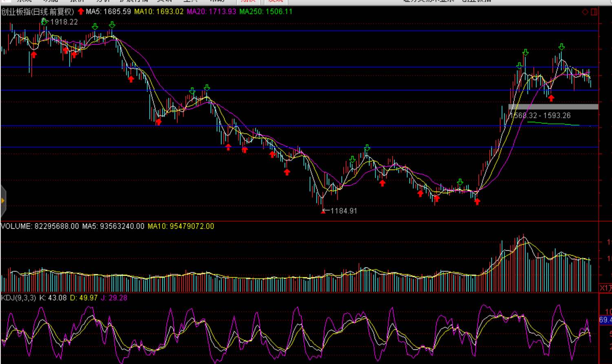Click the yellow volume MA10: 95479072.00 label
This screenshot has width=612, height=364.
point(181,226)
